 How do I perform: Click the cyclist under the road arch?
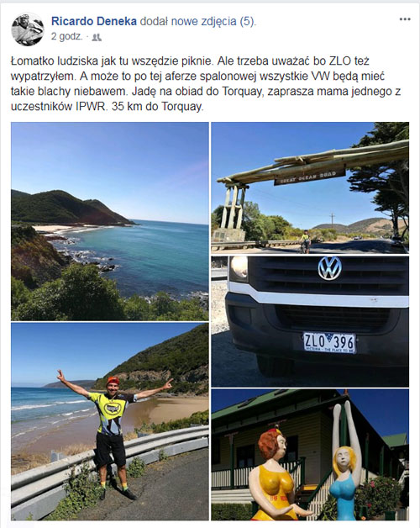[305, 241]
